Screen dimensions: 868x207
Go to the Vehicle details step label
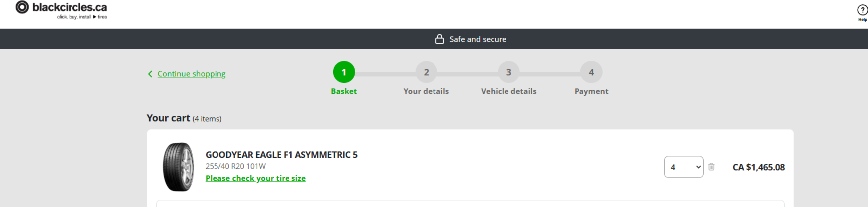(x=508, y=91)
